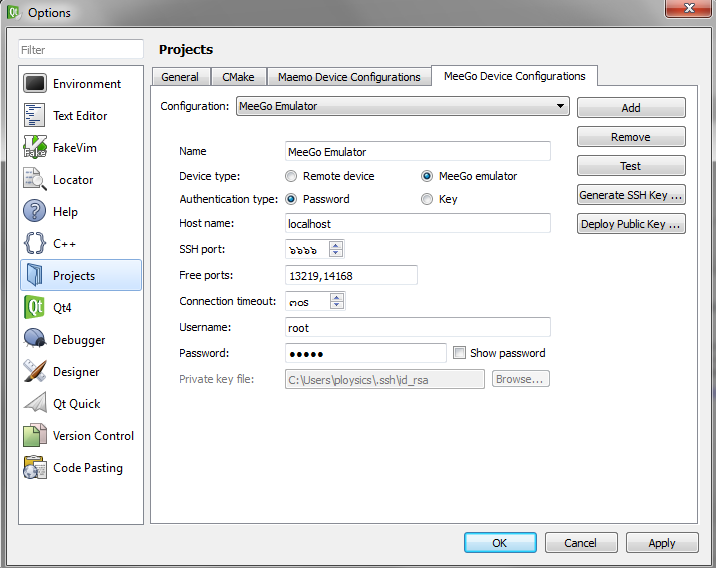Confirm with the OK button
This screenshot has width=716, height=568.
click(500, 543)
